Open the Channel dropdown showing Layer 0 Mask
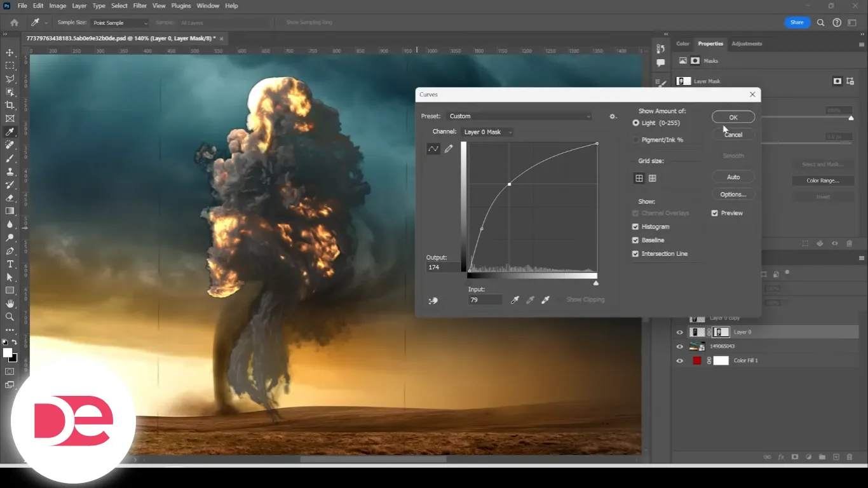The image size is (868, 488). point(488,132)
